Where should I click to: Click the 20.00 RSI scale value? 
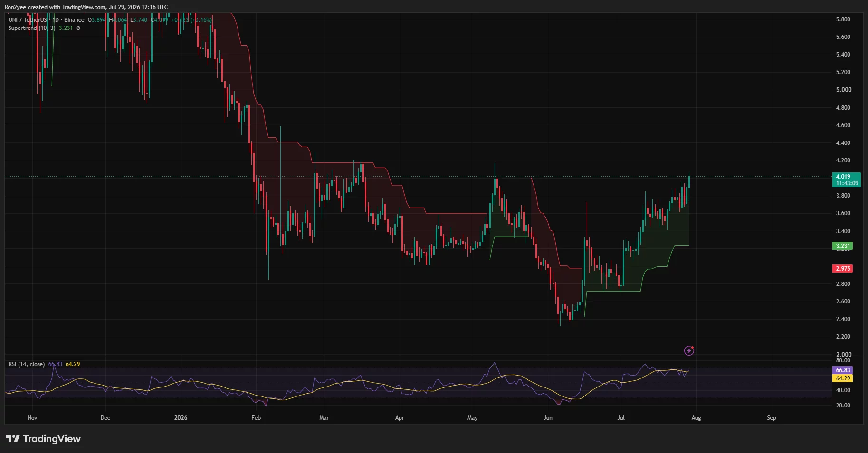click(x=843, y=406)
